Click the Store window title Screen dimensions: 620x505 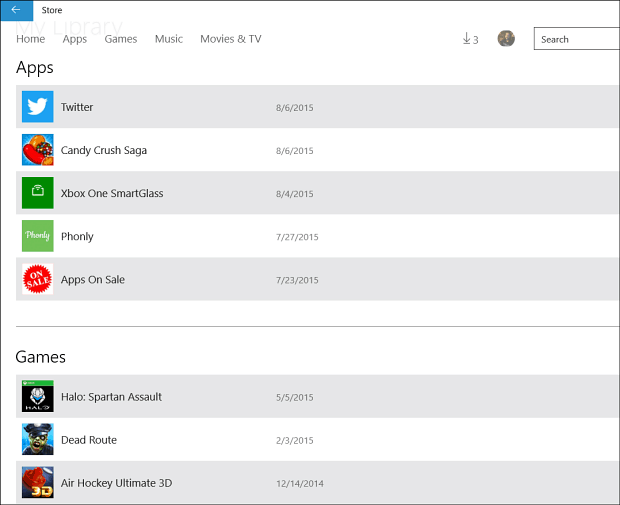click(x=52, y=10)
